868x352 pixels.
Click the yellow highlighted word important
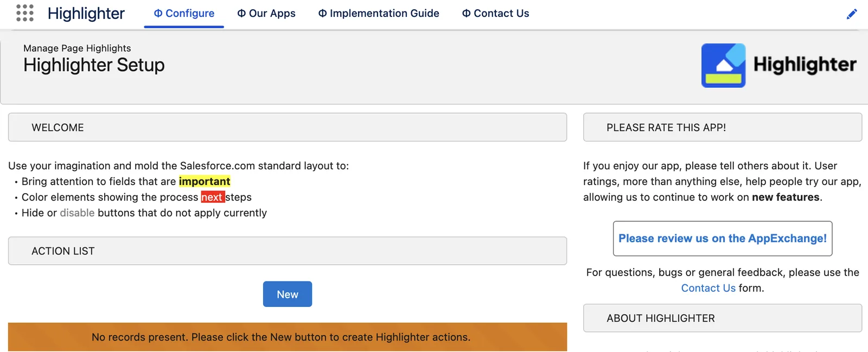coord(205,181)
